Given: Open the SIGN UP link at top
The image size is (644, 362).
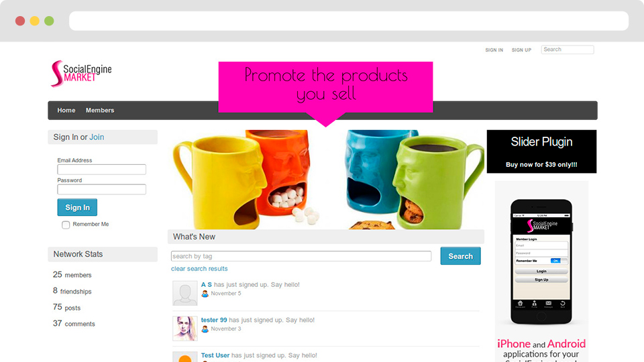Looking at the screenshot, I should [521, 50].
